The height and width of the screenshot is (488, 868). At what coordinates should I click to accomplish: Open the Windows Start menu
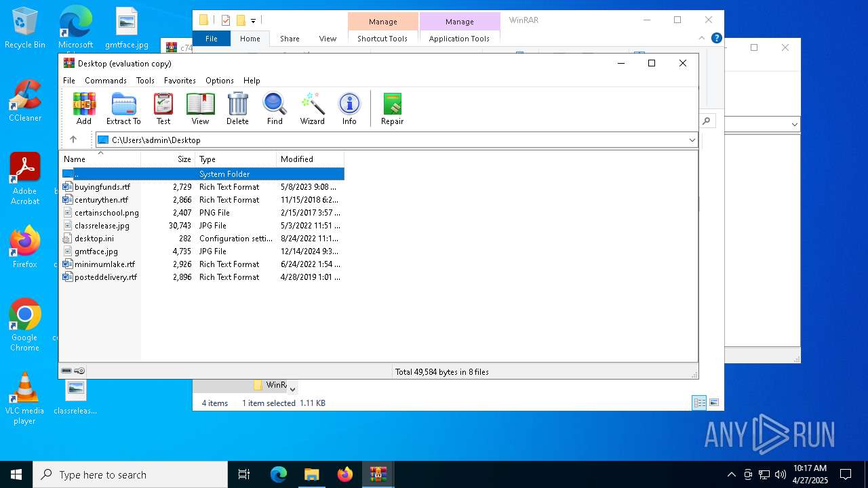pos(16,474)
